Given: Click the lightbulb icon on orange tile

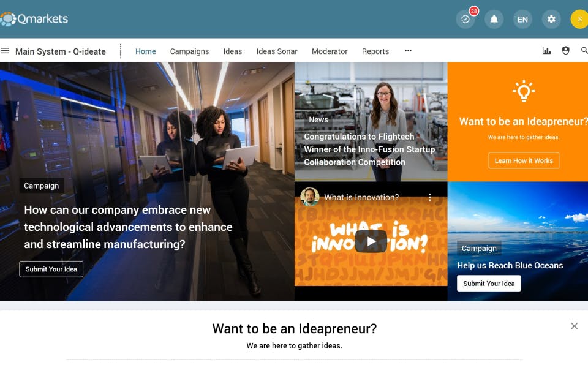Looking at the screenshot, I should click(x=524, y=91).
